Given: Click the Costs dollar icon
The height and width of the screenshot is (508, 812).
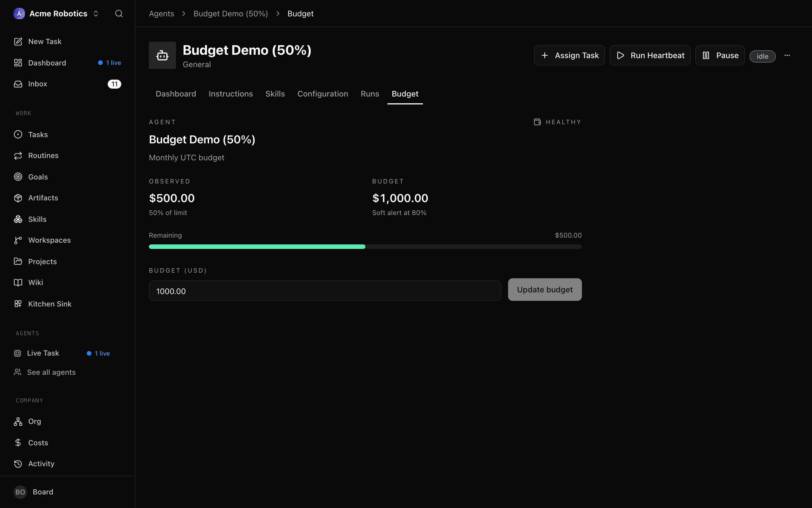Looking at the screenshot, I should 18,443.
